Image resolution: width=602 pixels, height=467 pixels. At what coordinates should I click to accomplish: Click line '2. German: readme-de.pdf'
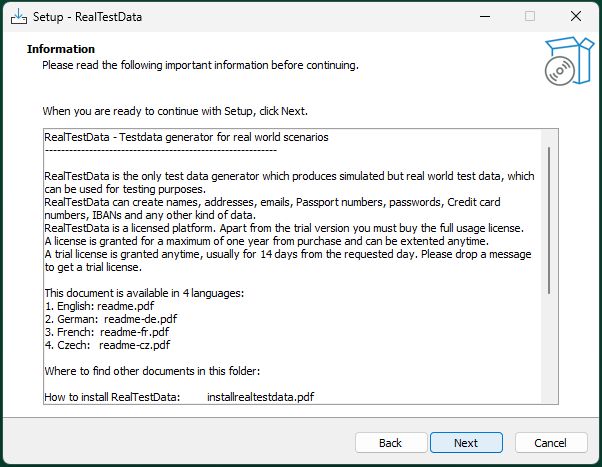pos(111,319)
